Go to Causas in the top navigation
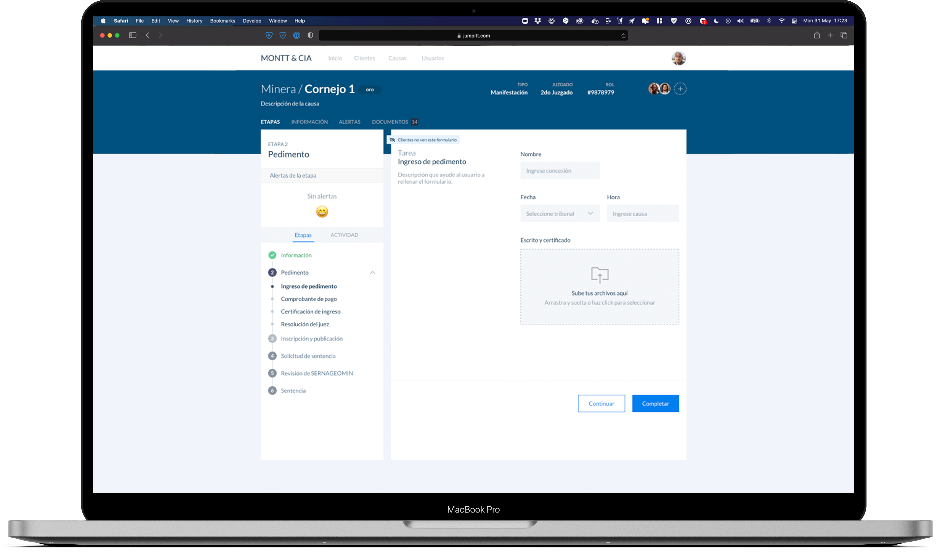Image resolution: width=941 pixels, height=560 pixels. (x=397, y=58)
